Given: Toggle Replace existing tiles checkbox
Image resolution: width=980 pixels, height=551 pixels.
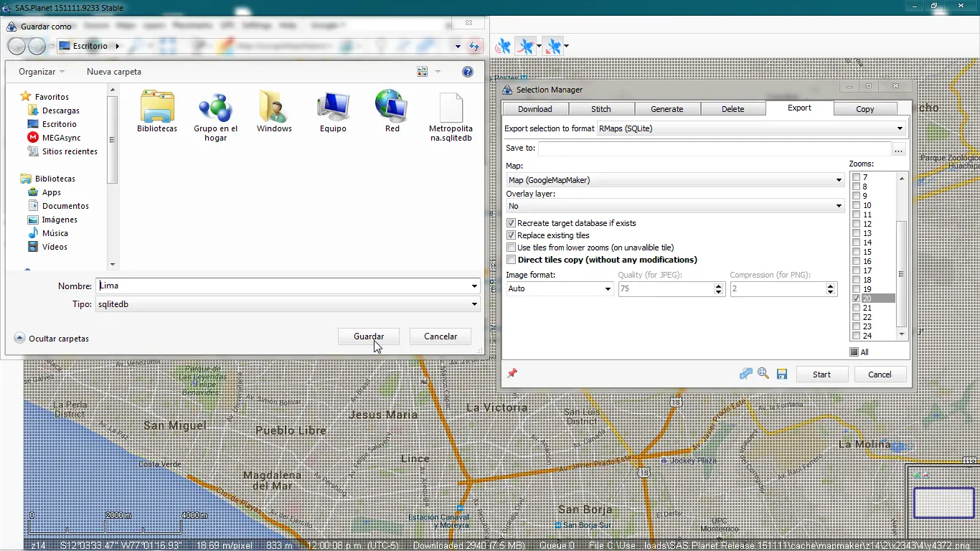Looking at the screenshot, I should [x=511, y=235].
